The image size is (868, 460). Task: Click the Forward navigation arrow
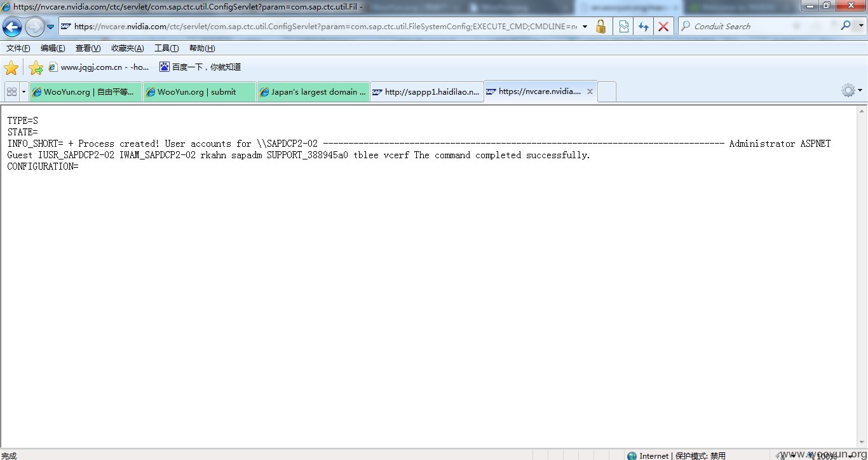(x=34, y=27)
